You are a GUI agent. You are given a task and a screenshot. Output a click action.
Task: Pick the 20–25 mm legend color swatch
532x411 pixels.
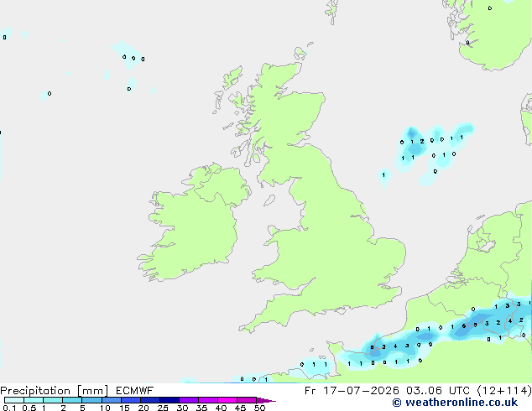150,400
